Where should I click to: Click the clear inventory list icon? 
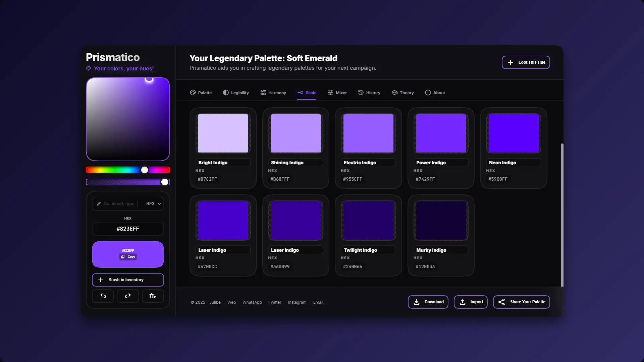click(153, 296)
